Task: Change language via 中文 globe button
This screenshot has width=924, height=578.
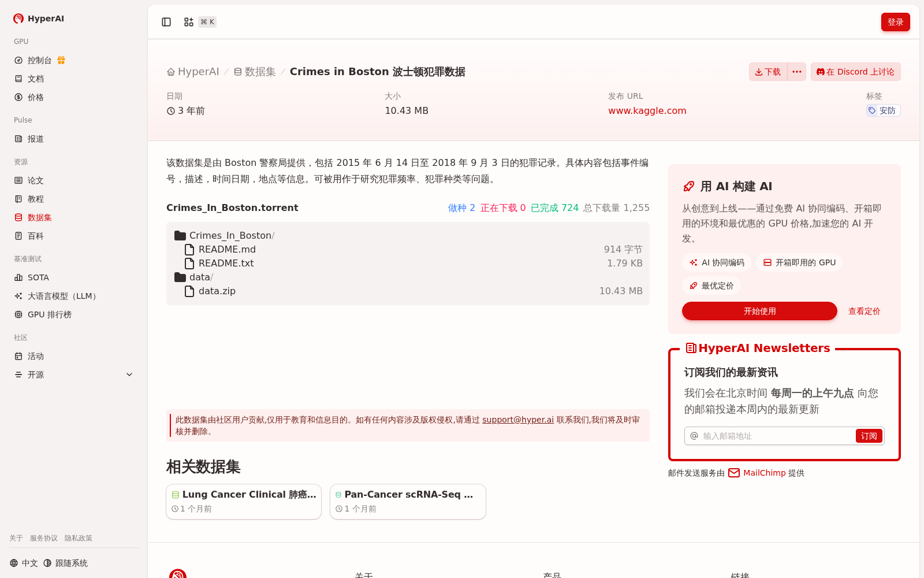Action: tap(24, 563)
